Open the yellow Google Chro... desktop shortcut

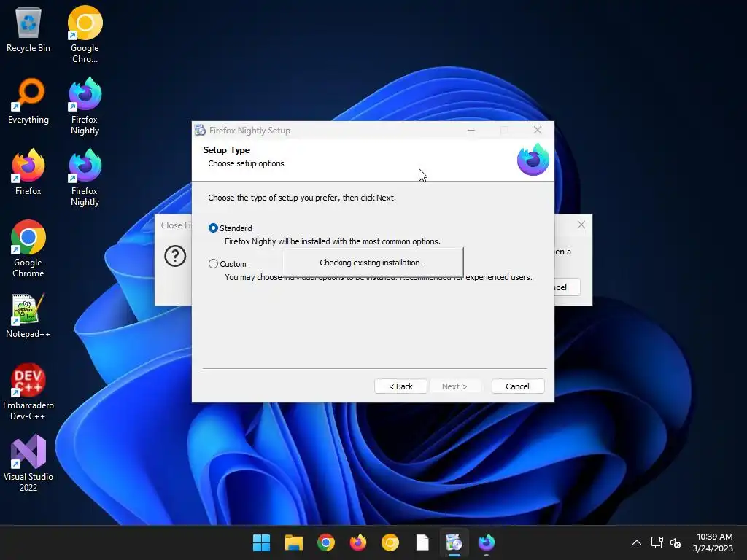85,34
